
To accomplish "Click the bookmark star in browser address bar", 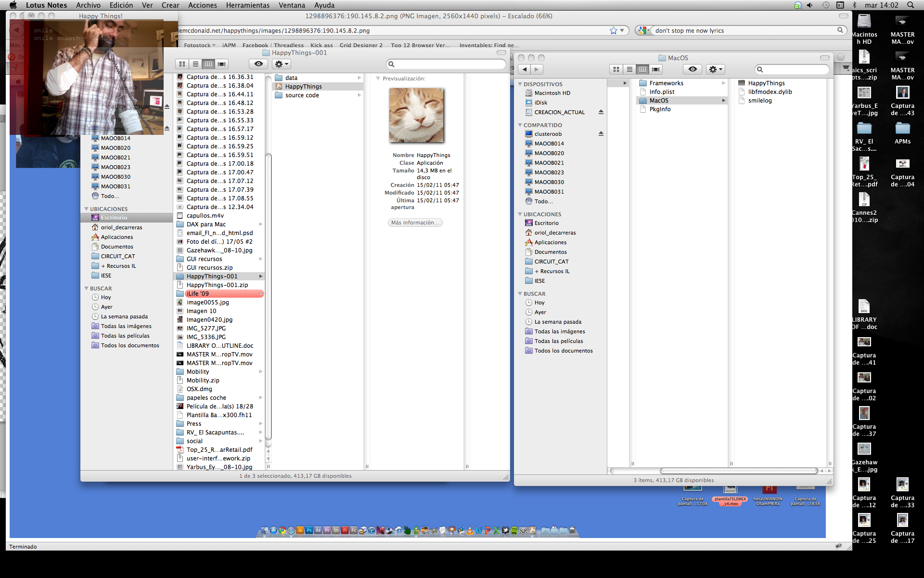I will [x=613, y=30].
